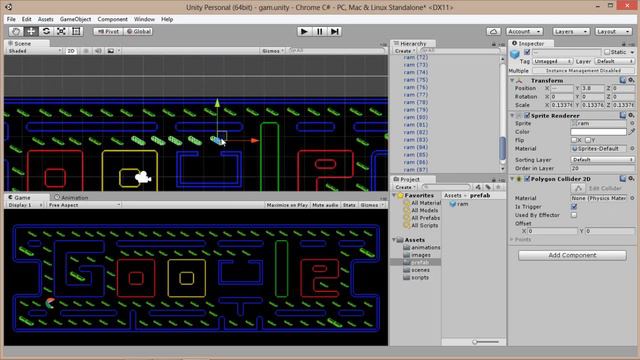The width and height of the screenshot is (640, 360).
Task: Open Sorting Layer dropdown
Action: [602, 160]
